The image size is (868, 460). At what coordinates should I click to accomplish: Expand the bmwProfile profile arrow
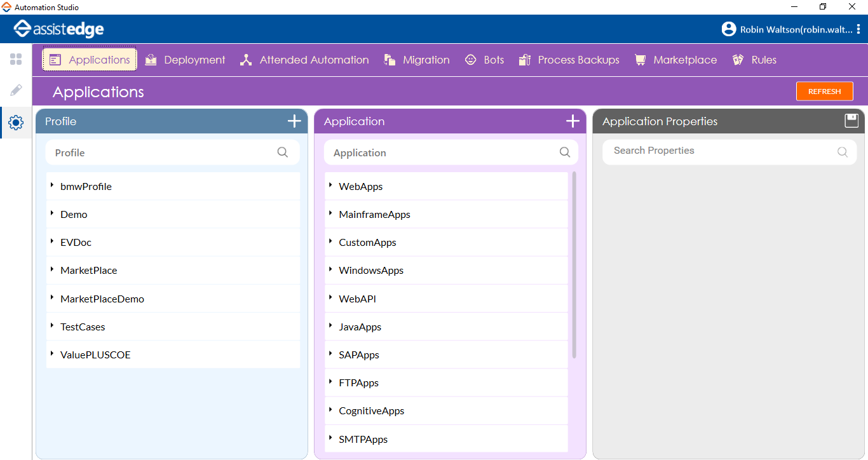pyautogui.click(x=51, y=185)
